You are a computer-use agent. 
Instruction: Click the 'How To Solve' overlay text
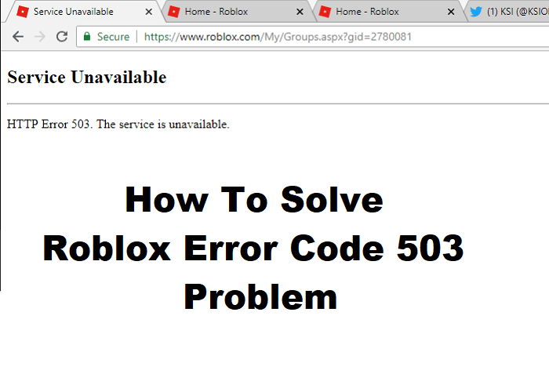point(254,199)
